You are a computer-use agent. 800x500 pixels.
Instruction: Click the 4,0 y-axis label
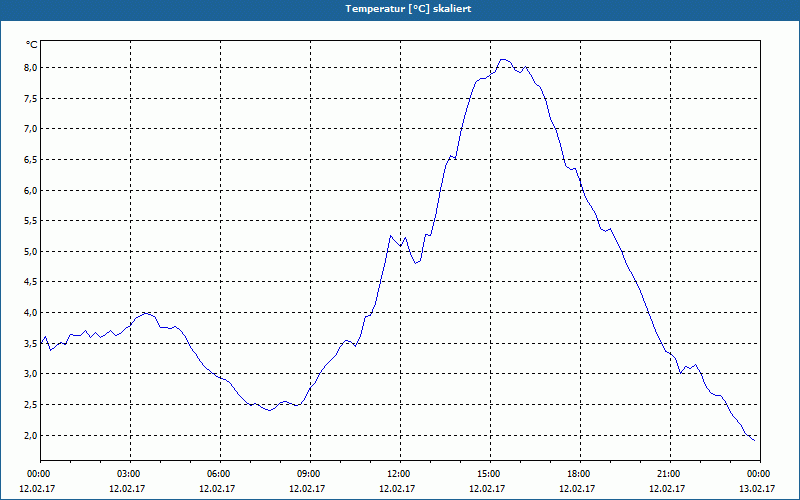[31, 313]
